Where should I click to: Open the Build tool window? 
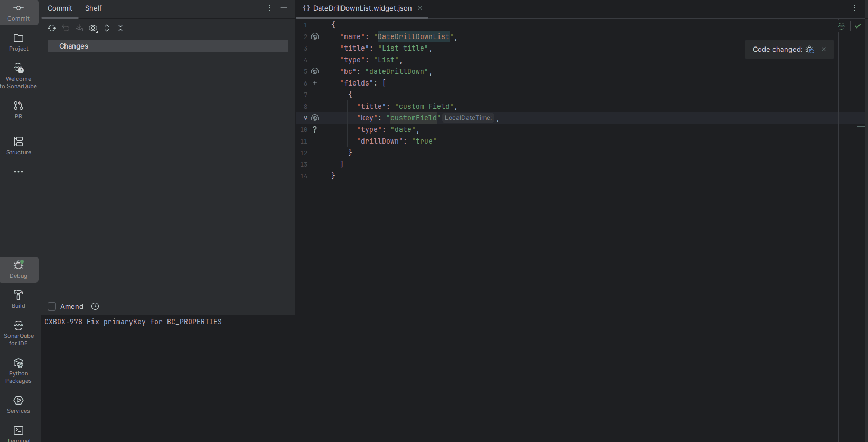pyautogui.click(x=18, y=299)
